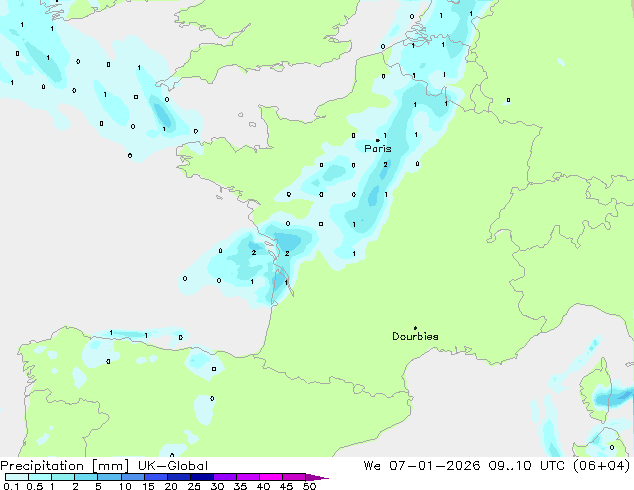Click the 'Precipitation [mm]' title text
This screenshot has height=490, width=634.
coord(65,466)
